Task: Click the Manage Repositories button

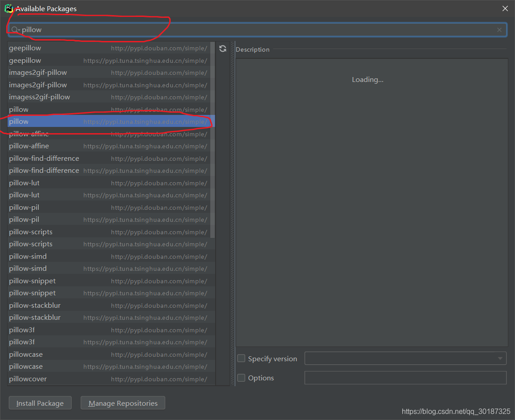Action: tap(123, 403)
